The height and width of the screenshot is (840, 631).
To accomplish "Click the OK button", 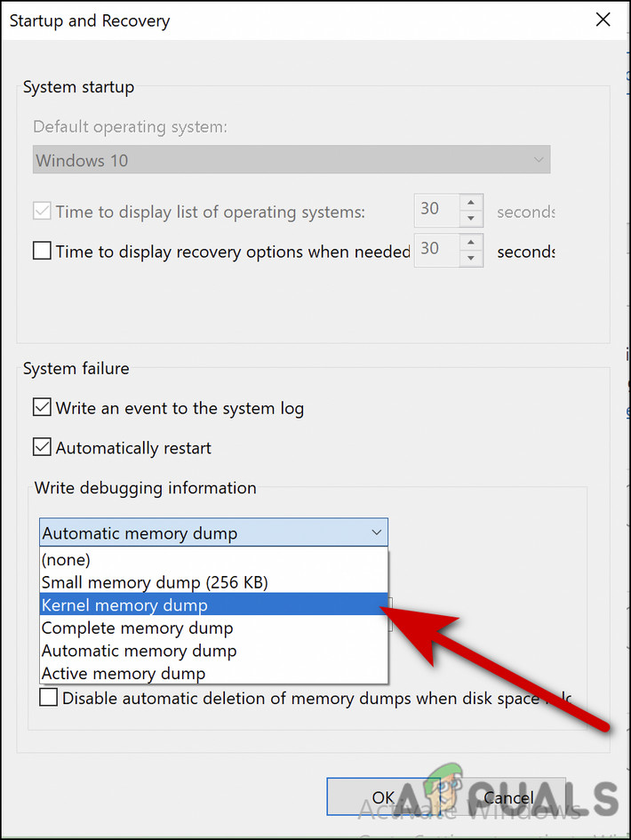I will (383, 796).
